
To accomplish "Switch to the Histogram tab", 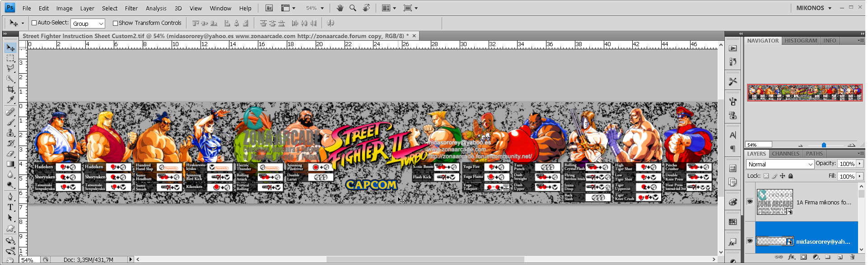I will click(801, 41).
